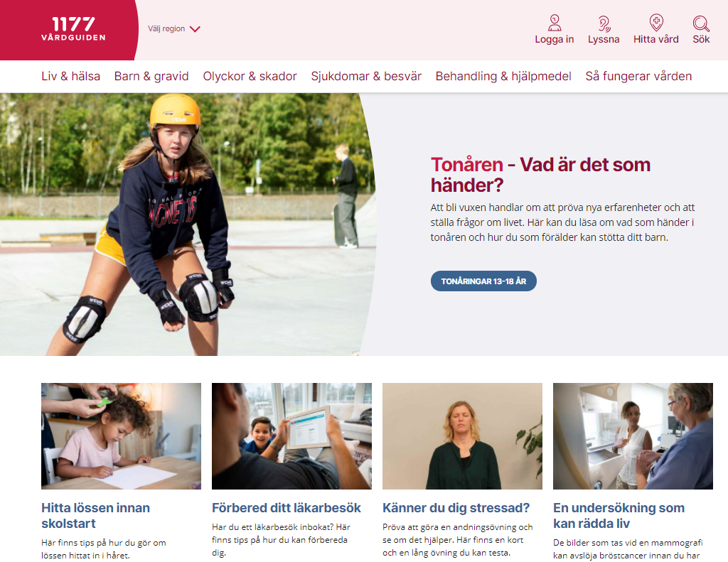Image resolution: width=728 pixels, height=562 pixels.
Task: Click the stressed woman thumbnail image
Action: click(462, 436)
